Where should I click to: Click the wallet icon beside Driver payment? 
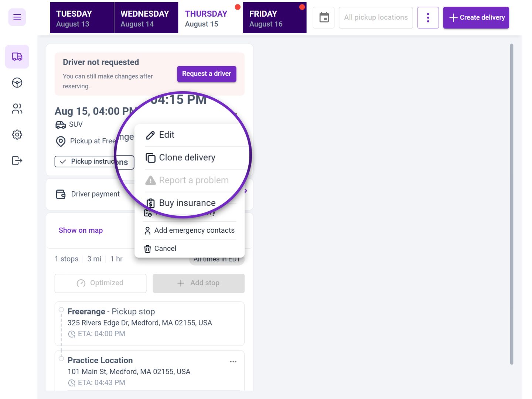coord(61,194)
